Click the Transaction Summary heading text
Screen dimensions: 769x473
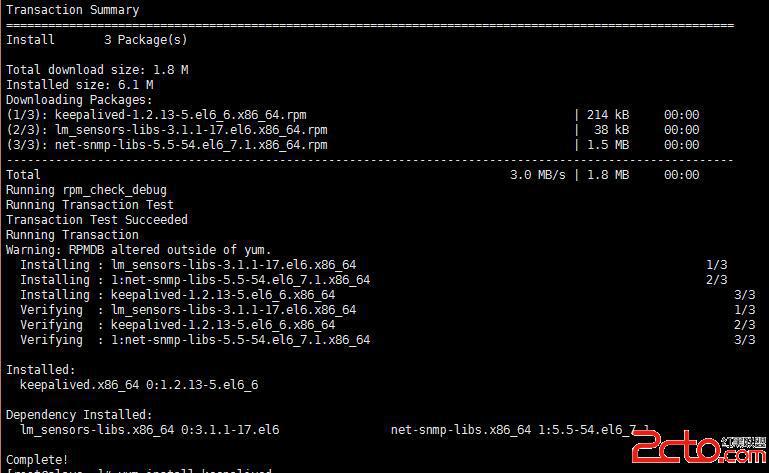click(x=73, y=10)
